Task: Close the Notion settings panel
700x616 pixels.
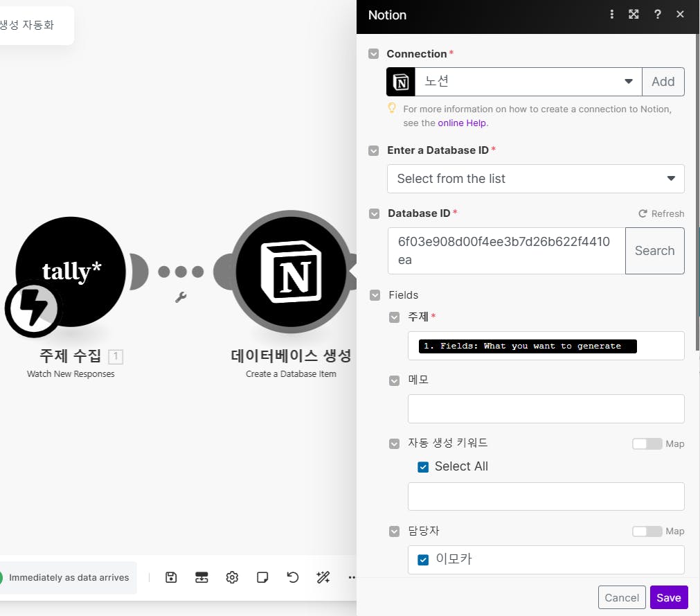Action: point(680,15)
